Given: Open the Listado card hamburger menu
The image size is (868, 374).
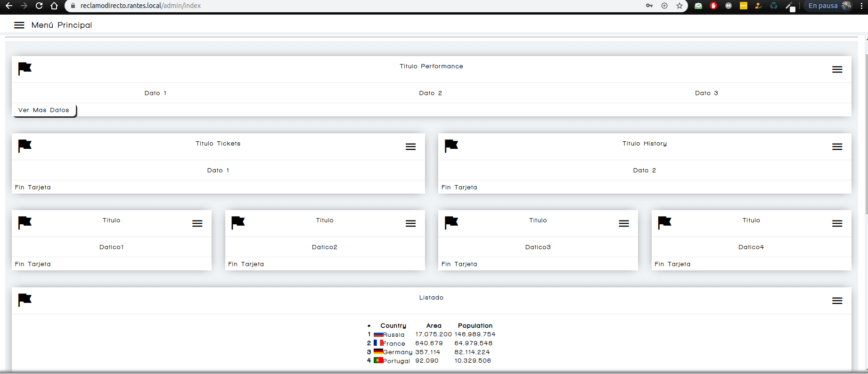Looking at the screenshot, I should coord(837,301).
